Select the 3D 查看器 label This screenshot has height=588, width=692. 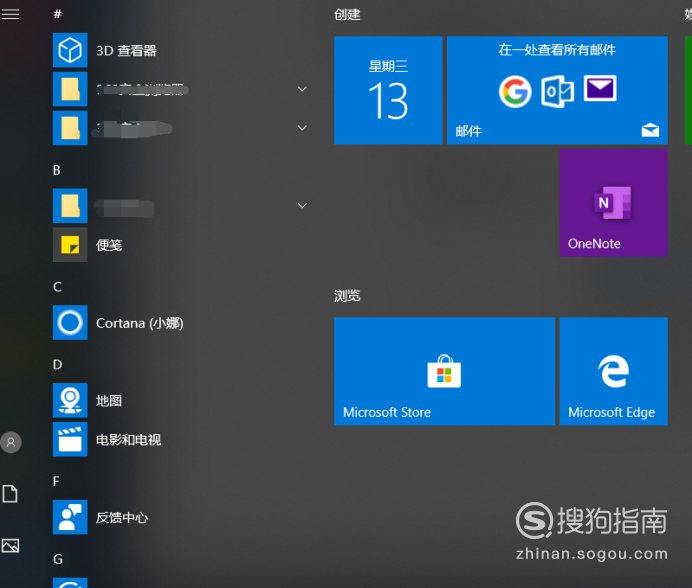[x=127, y=51]
